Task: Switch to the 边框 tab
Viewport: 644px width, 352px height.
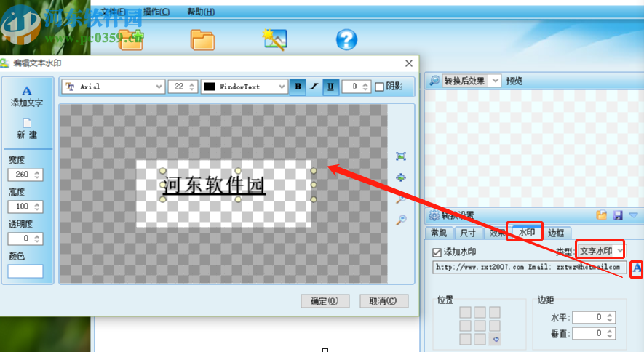Action: [556, 233]
